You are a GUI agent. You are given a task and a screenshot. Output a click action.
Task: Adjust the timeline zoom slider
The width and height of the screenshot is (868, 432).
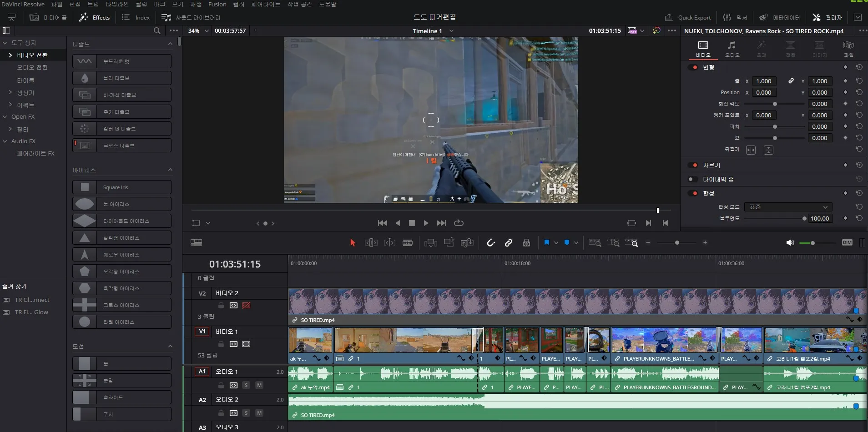click(x=676, y=243)
